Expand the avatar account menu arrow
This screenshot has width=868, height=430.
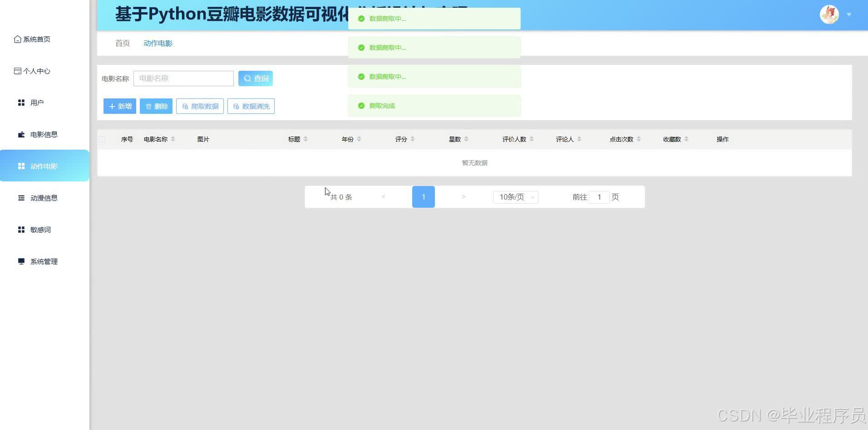(848, 14)
